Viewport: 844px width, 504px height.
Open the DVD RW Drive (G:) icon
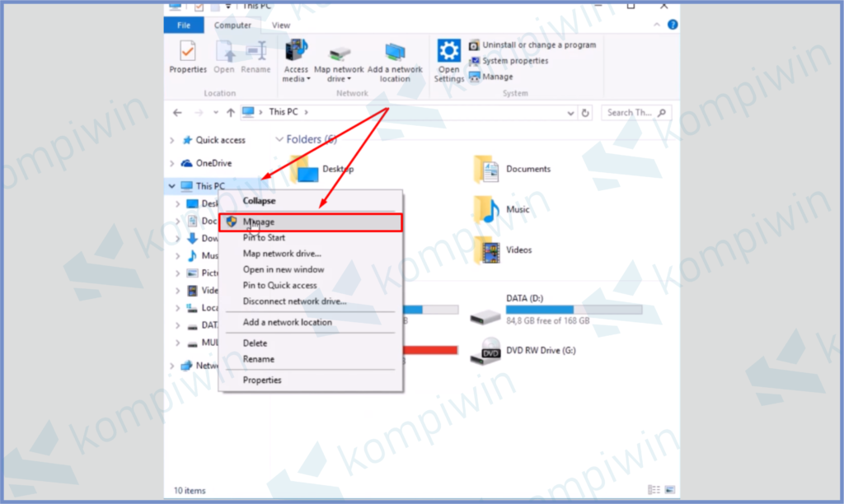coord(485,352)
